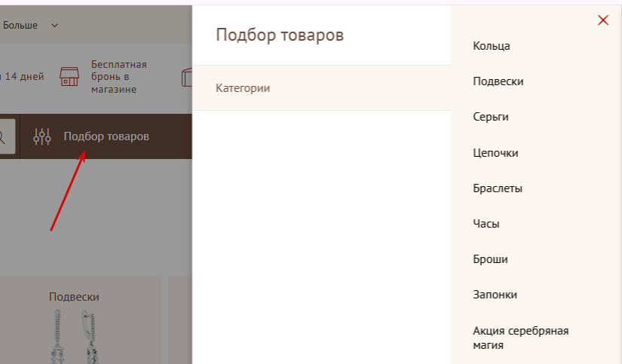Image resolution: width=622 pixels, height=364 pixels.
Task: Click Бесплатная бронь в магазине text
Action: point(118,77)
